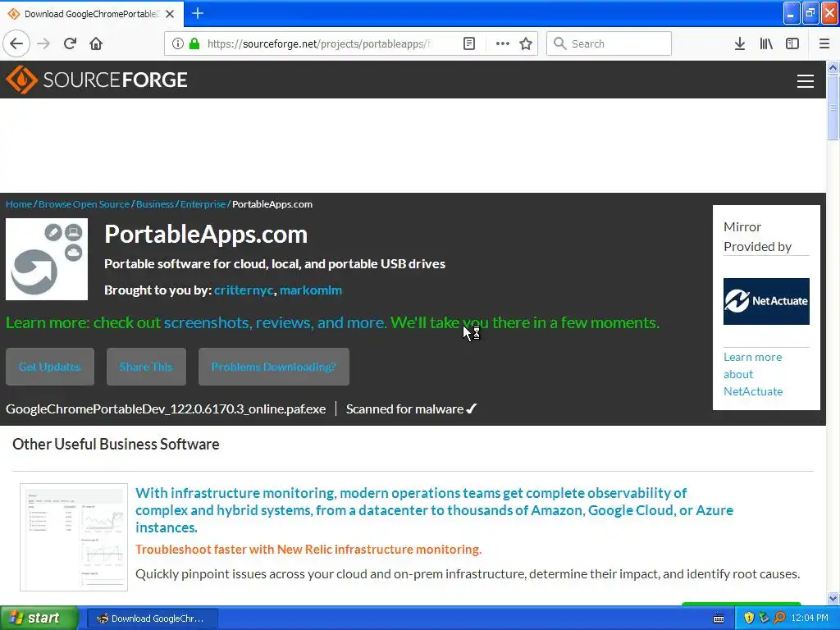The height and width of the screenshot is (630, 840).
Task: Click page scrollbar up arrow
Action: [833, 67]
